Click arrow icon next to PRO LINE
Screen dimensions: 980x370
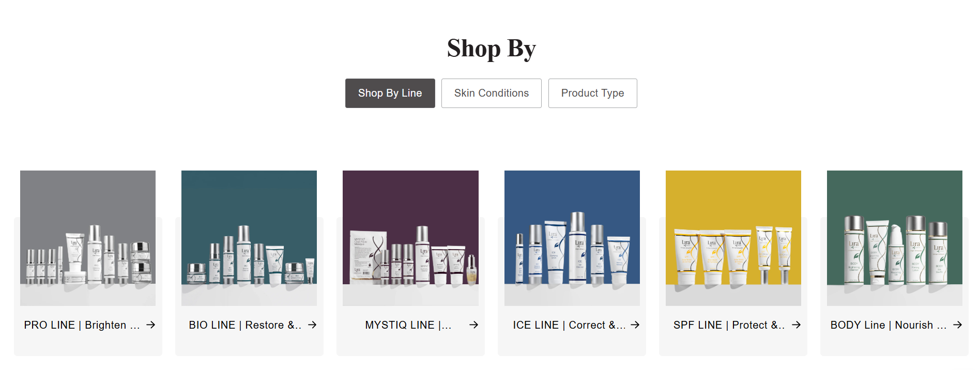150,325
